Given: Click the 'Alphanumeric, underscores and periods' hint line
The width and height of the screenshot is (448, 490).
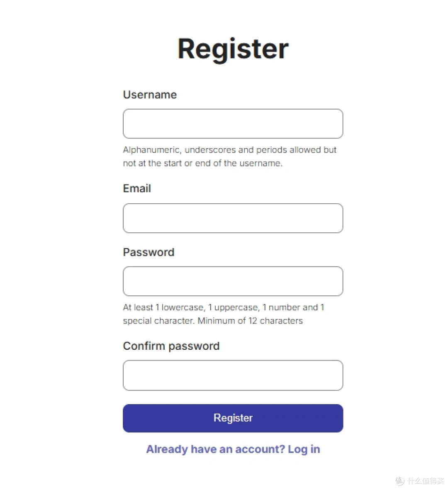Looking at the screenshot, I should 230,150.
